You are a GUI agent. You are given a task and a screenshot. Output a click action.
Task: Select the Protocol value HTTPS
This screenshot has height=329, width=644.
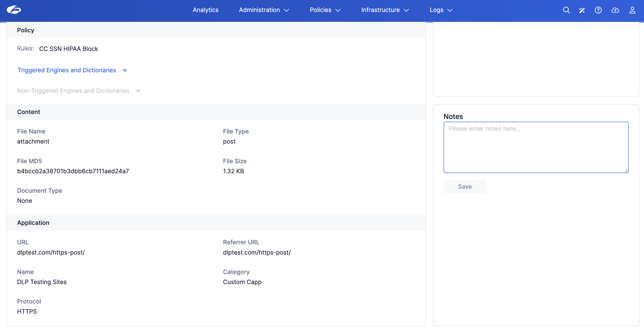27,312
